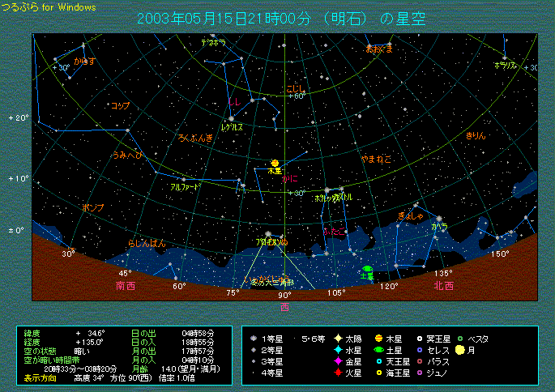Image resolution: width=555 pixels, height=392 pixels.
Task: Click the 木星 striped disc icon in the legend
Action: point(378,339)
